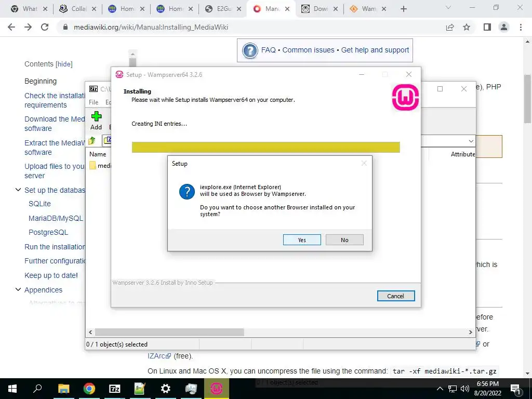Viewport: 532px width, 399px height.
Task: Collapse the 'Set up the database' section
Action: [18, 190]
